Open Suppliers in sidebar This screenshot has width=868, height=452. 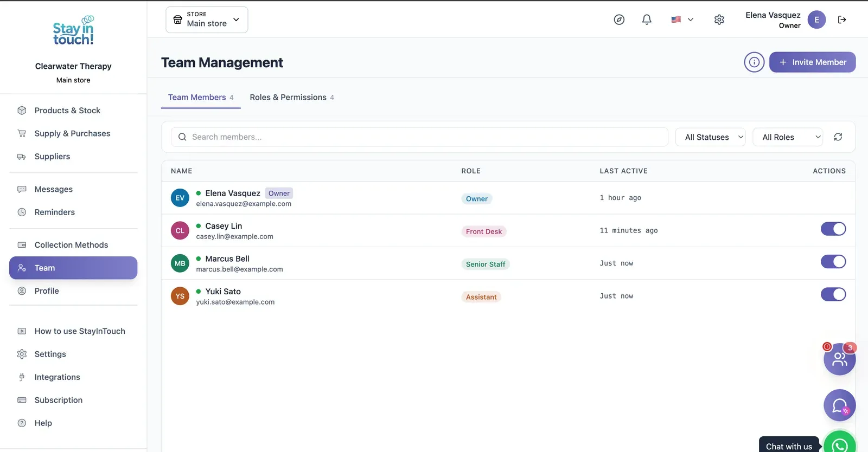click(73, 157)
